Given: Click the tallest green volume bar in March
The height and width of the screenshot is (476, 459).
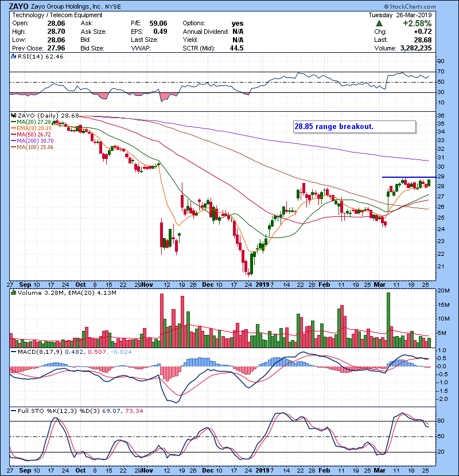Looking at the screenshot, I should [388, 320].
